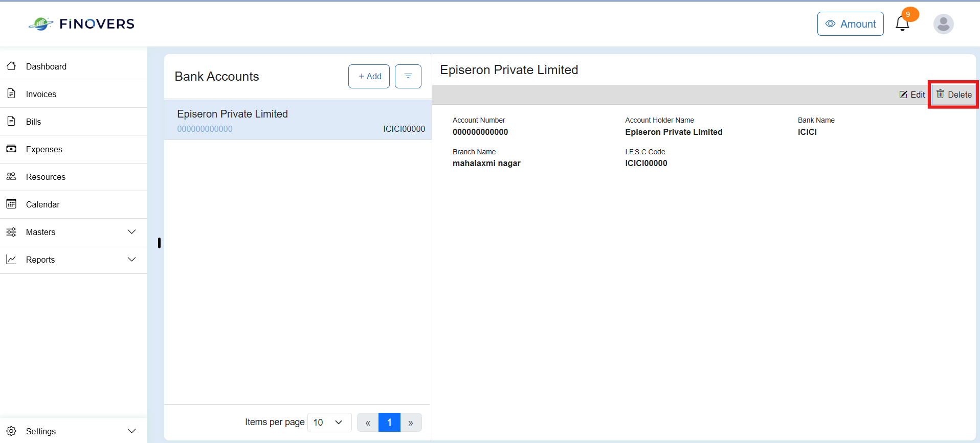
Task: Open the user profile avatar
Action: (943, 24)
